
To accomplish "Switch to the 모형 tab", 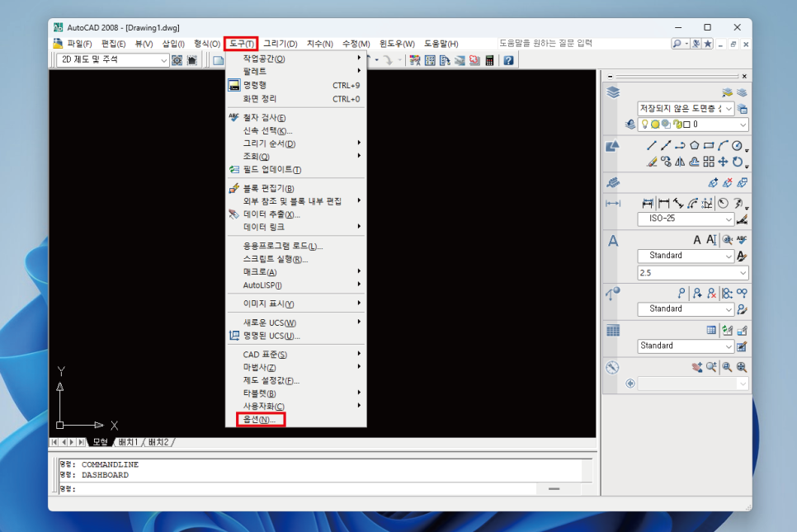I will (x=100, y=442).
